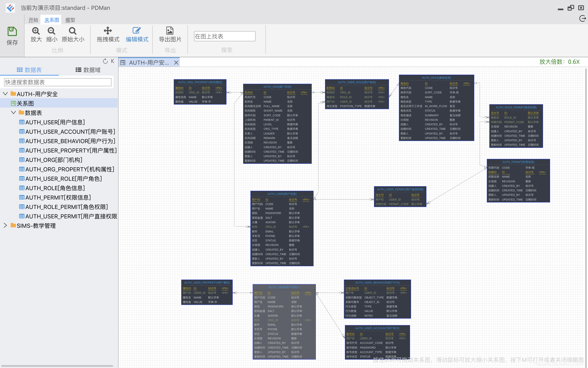
Task: Click the refresh icon above table list
Action: pyautogui.click(x=105, y=61)
